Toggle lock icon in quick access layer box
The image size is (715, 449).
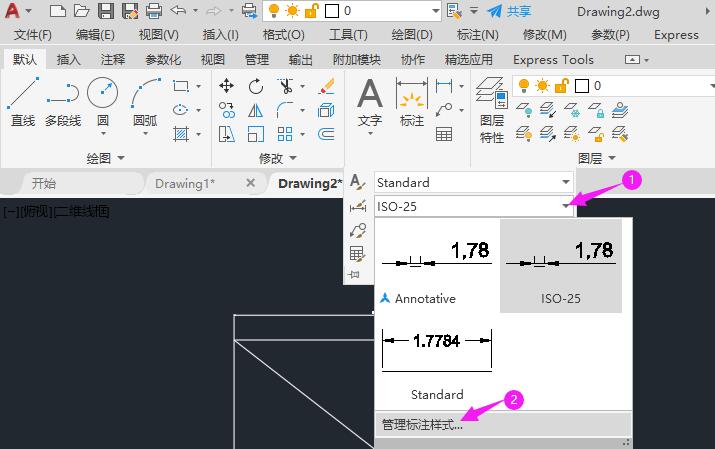click(x=311, y=11)
